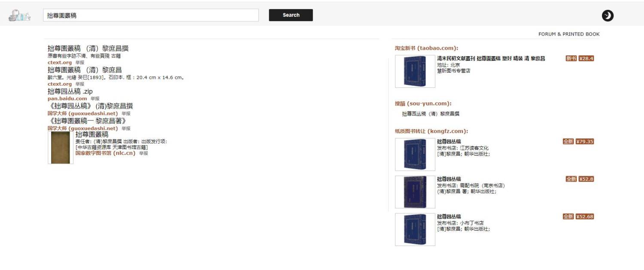Open 《拙尊园丛稿》(清)黎庶昌撰 guoxuedashi result
Viewport: 644px width, 270px height.
click(x=90, y=106)
